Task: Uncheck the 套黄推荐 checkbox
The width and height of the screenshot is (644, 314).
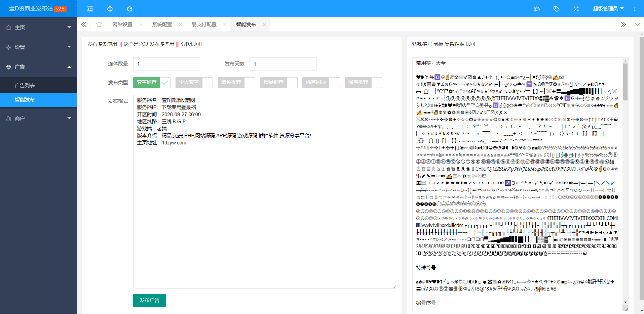Action: [152, 83]
